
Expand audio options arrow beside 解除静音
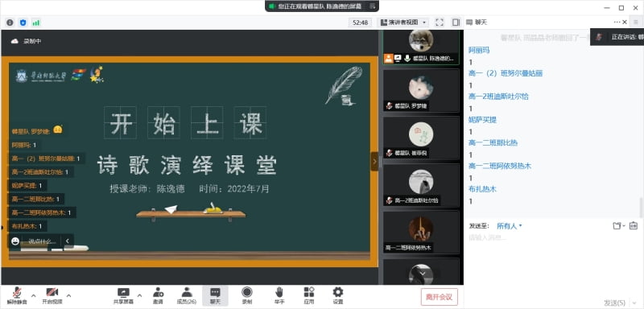(x=34, y=295)
